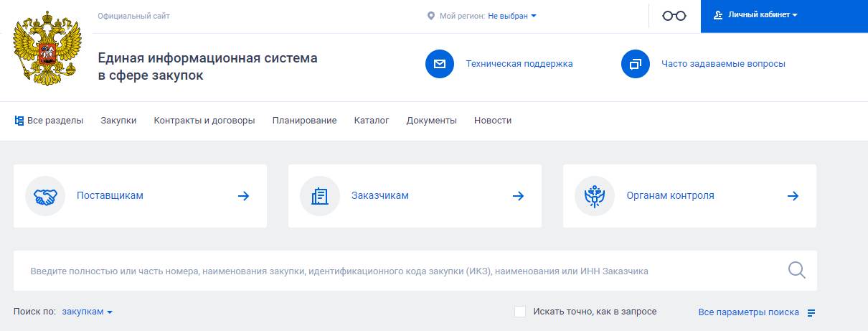Open the Документы menu item

coord(432,121)
